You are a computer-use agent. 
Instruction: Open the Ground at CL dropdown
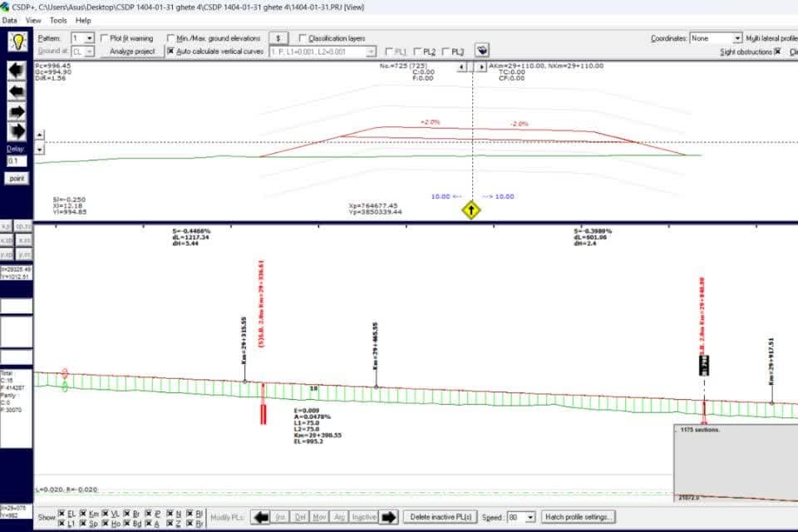[x=90, y=52]
